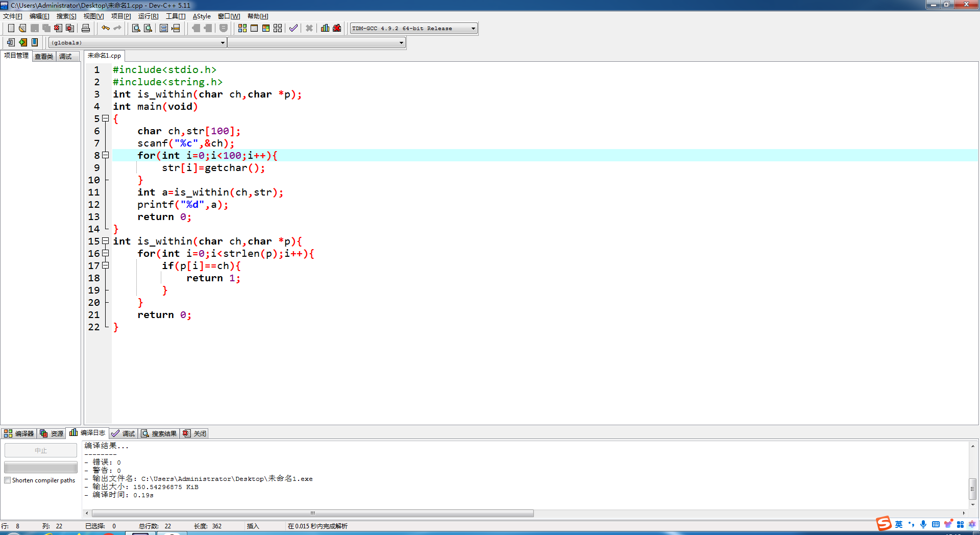Click the blue bookmark icon in second toolbar

tap(35, 42)
